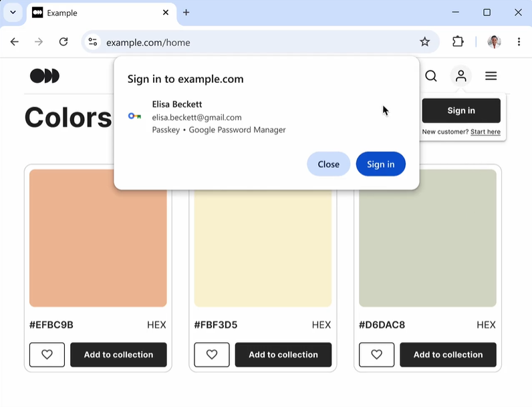
Task: Open the Extensions puzzle icon
Action: click(x=458, y=41)
